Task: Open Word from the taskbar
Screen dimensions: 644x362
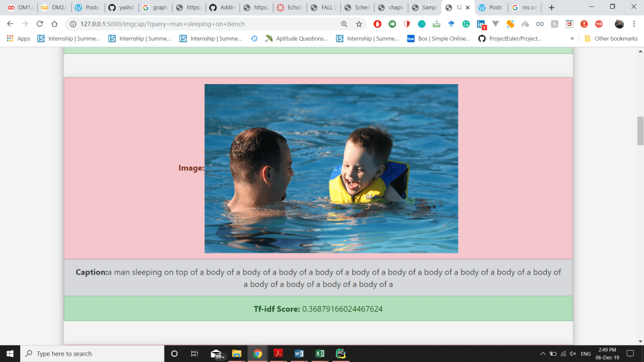Action: tap(299, 353)
